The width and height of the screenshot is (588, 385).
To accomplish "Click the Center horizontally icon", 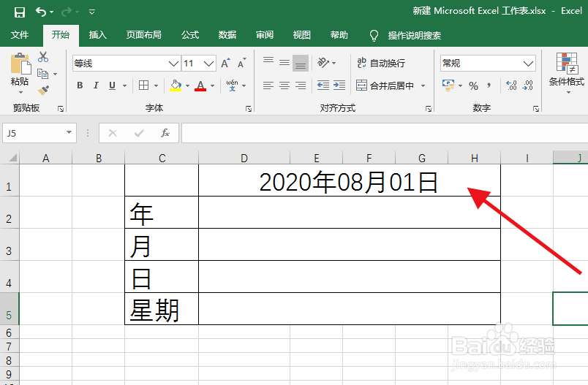I will [284, 85].
